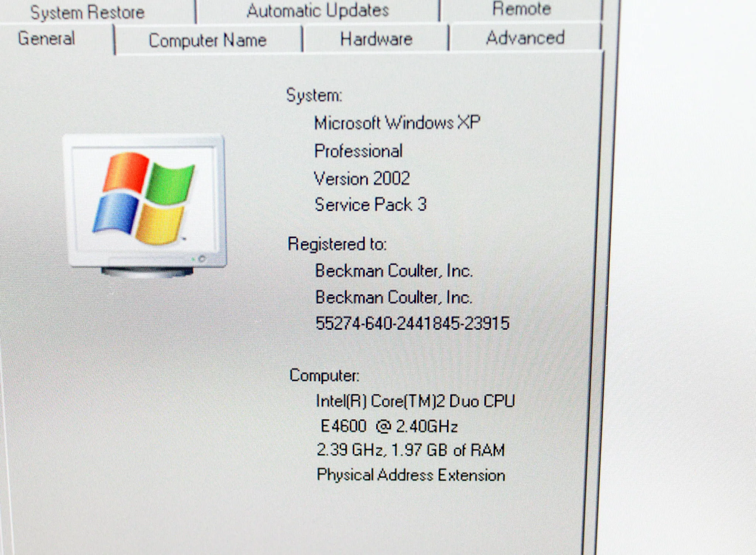Click the 'Physical Address Extension' text
Image resolution: width=756 pixels, height=555 pixels.
click(x=411, y=475)
